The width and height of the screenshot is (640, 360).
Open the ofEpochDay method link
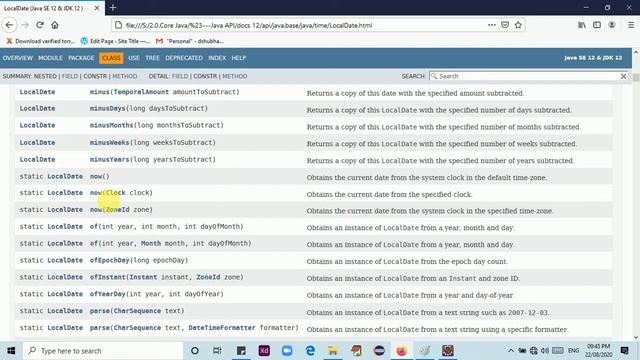click(x=109, y=260)
